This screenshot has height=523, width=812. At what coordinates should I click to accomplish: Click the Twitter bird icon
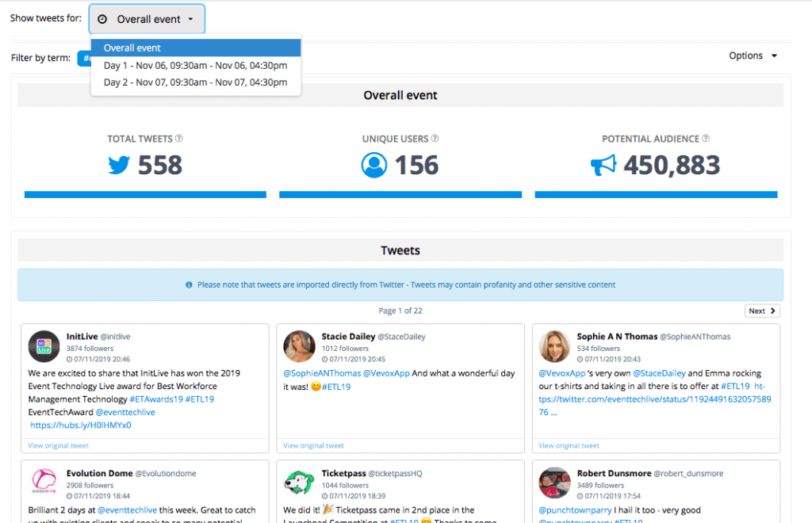point(119,165)
